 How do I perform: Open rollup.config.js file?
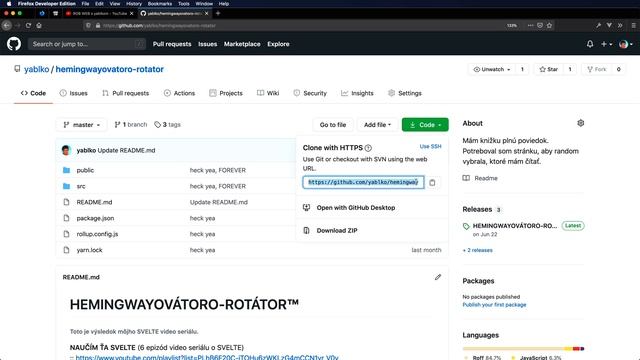(x=97, y=234)
